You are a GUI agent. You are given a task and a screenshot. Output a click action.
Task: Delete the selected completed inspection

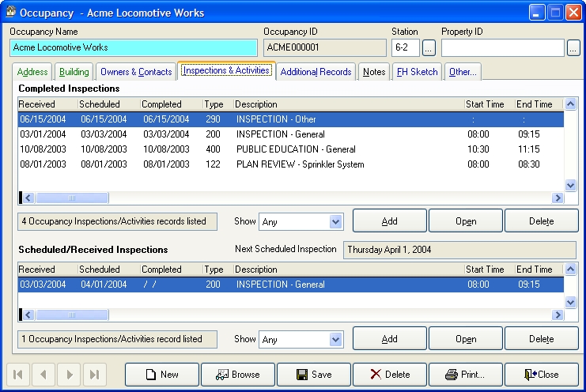542,221
